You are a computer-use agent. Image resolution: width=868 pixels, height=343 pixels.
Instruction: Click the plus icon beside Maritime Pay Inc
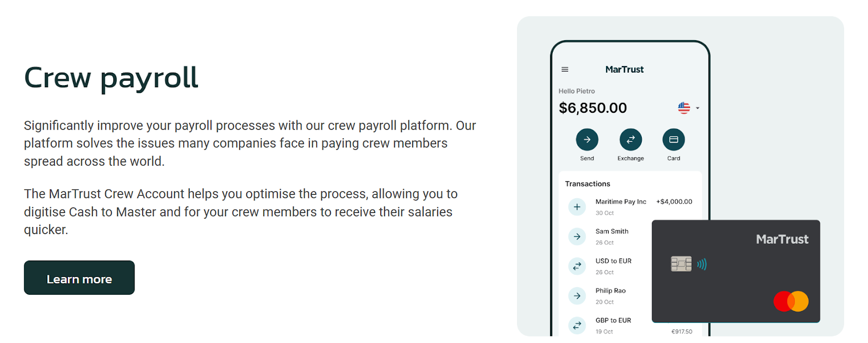[577, 207]
